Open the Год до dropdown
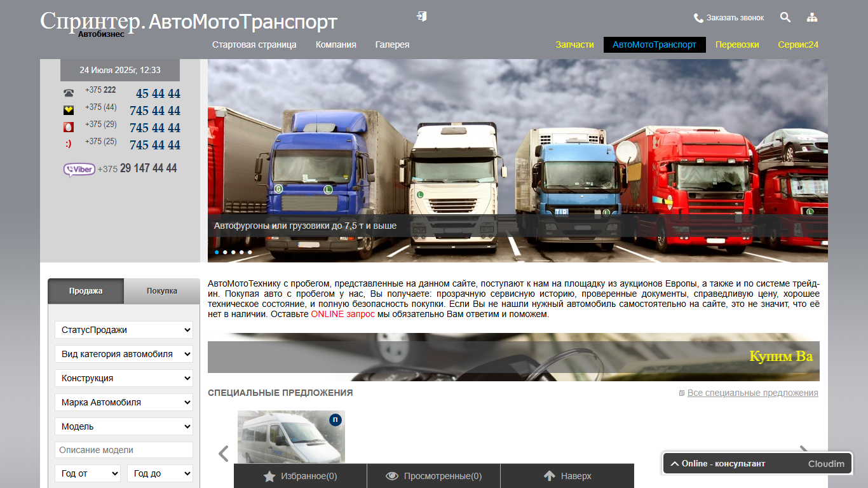Screen dimensions: 868x488 pos(160,473)
